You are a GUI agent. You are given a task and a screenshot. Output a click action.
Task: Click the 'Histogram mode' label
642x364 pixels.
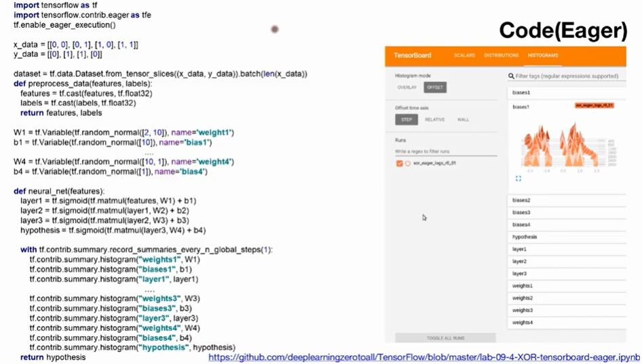(413, 76)
